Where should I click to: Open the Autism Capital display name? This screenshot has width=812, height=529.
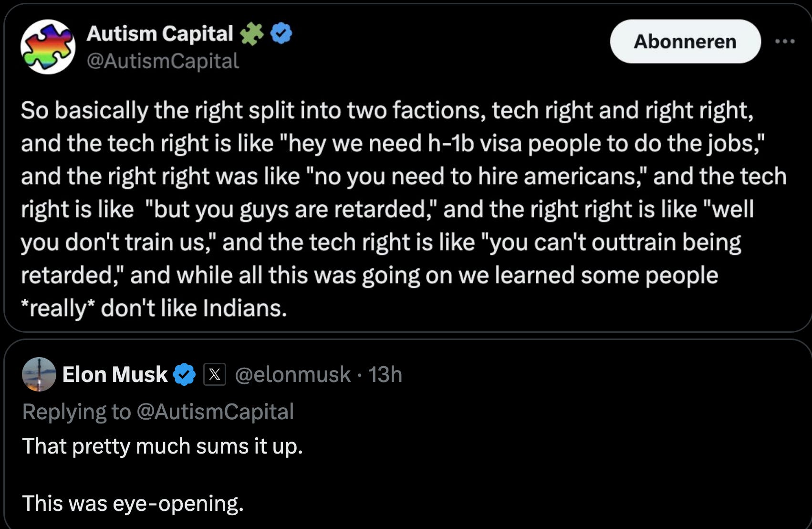[x=159, y=34]
